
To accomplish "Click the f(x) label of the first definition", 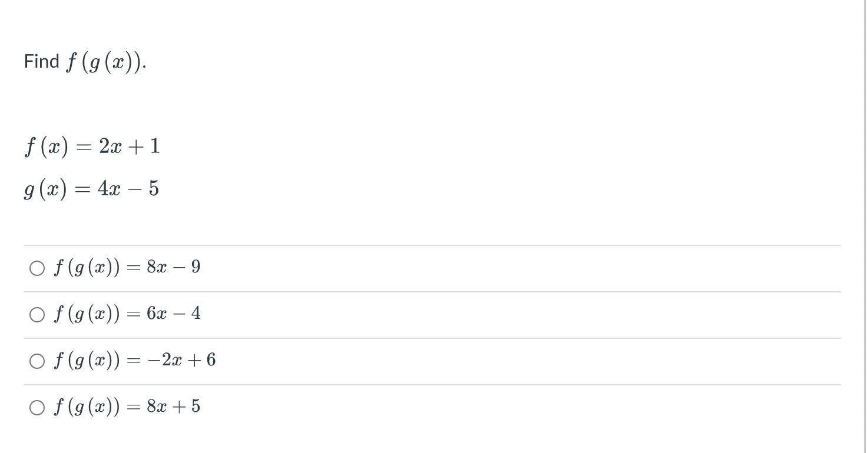I will (47, 146).
